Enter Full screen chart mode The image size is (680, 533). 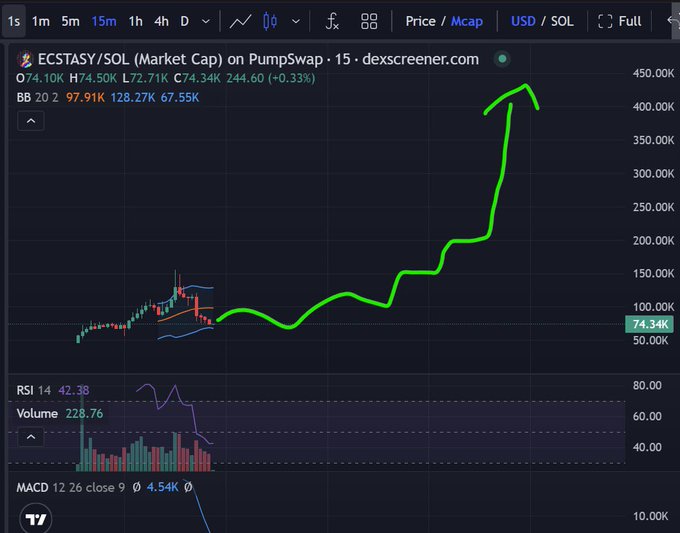click(x=619, y=21)
